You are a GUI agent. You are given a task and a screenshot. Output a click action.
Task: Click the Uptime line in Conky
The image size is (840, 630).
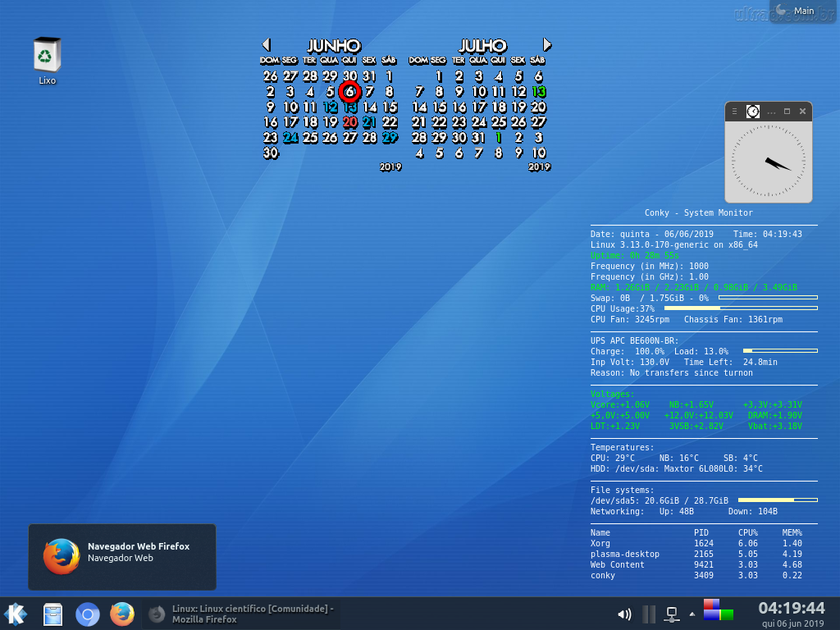tap(634, 256)
